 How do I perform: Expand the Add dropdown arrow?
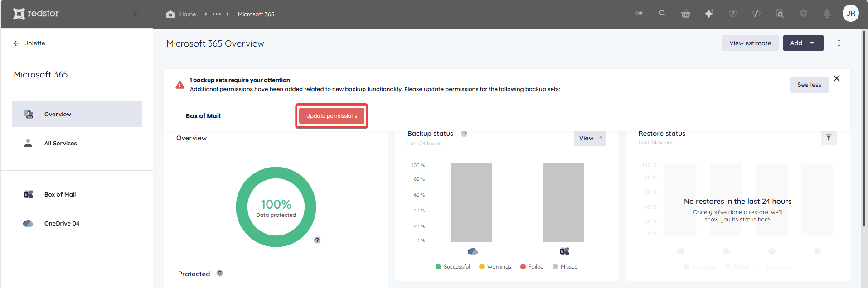[812, 43]
